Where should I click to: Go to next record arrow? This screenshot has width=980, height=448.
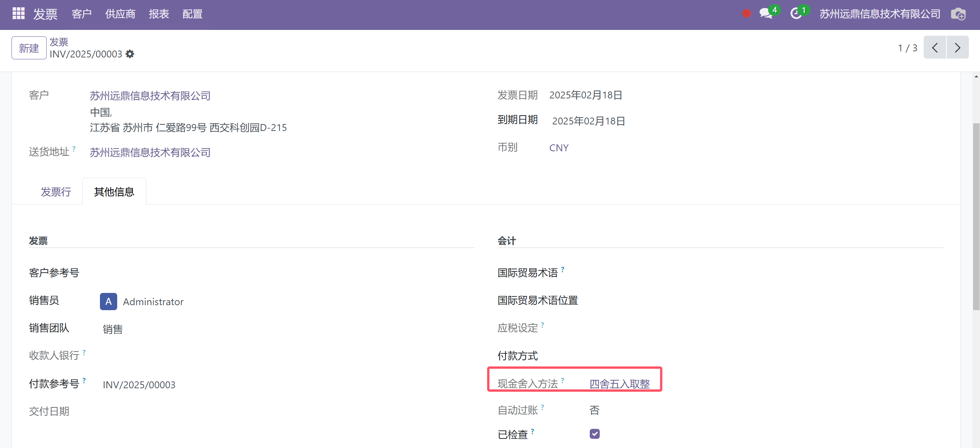point(957,48)
